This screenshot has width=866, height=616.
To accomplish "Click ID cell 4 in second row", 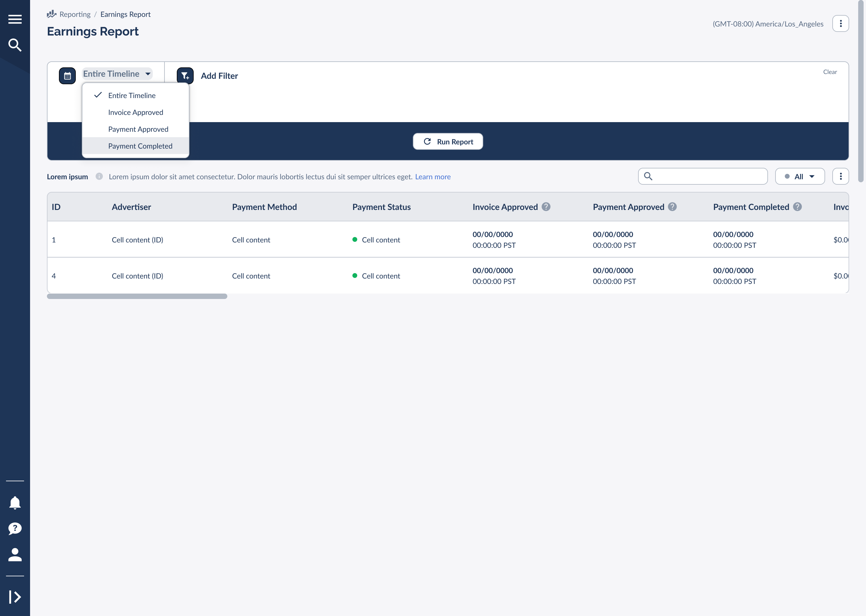I will (54, 276).
